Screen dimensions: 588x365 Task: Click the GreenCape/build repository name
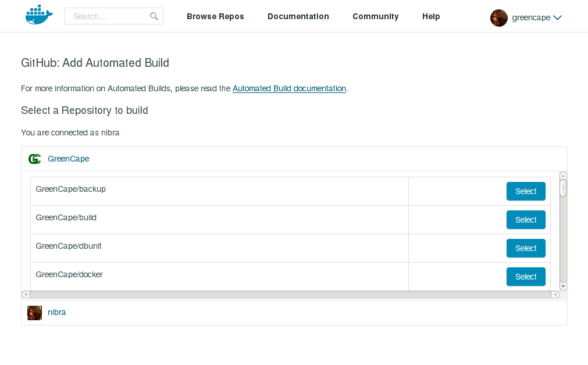pos(66,218)
